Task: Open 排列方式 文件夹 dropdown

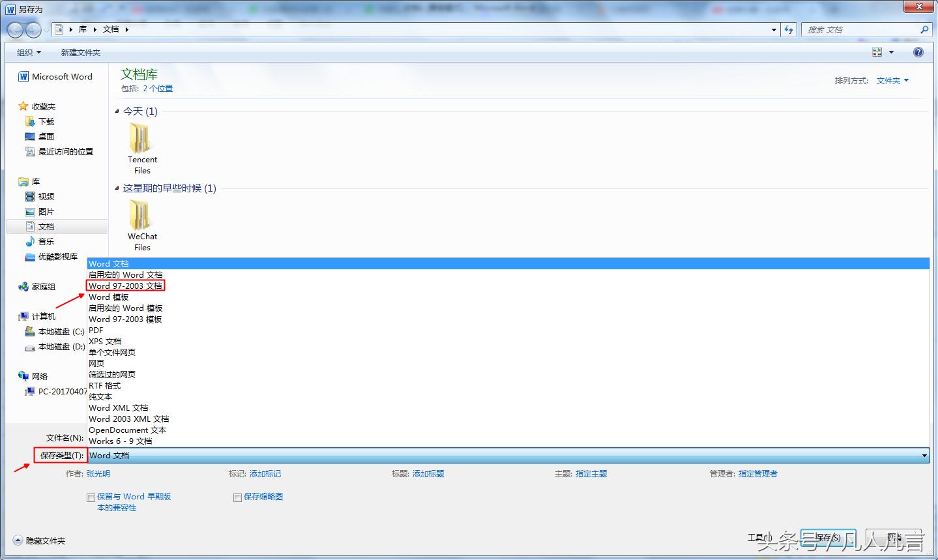Action: pos(892,81)
